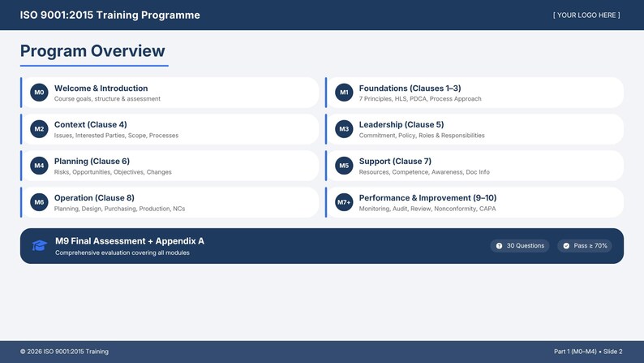Open the Planning (Clause 6) title
Screen dimensions: 644x363
[x=92, y=161]
